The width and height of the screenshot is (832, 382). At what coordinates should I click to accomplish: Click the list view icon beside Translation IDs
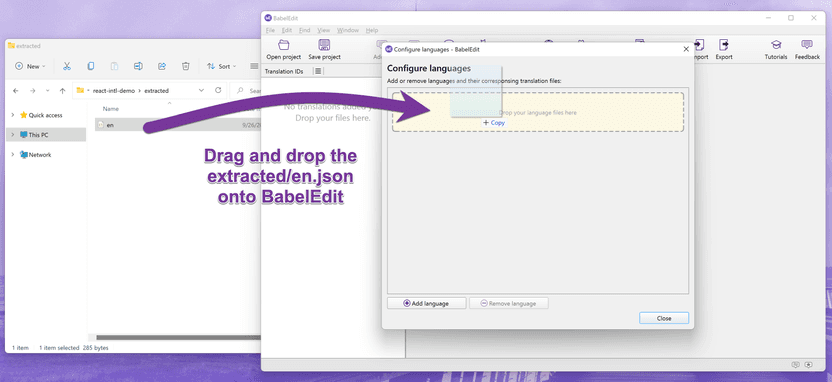[x=318, y=71]
